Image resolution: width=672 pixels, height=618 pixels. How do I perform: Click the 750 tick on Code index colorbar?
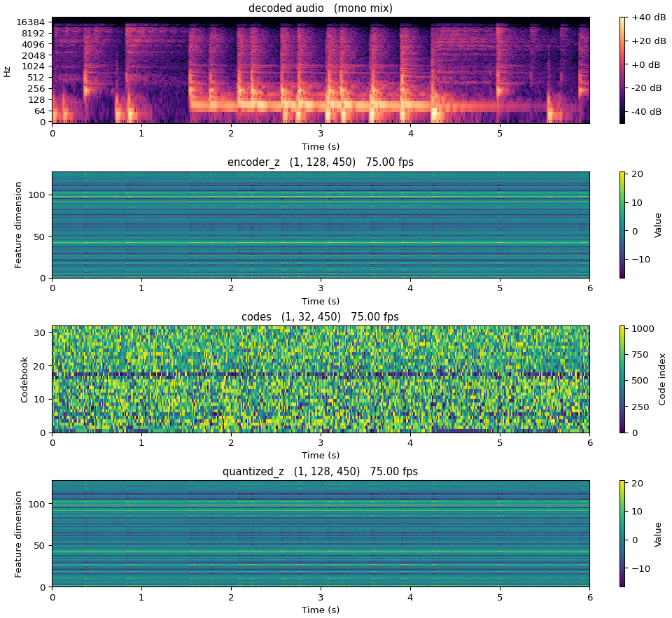[640, 355]
